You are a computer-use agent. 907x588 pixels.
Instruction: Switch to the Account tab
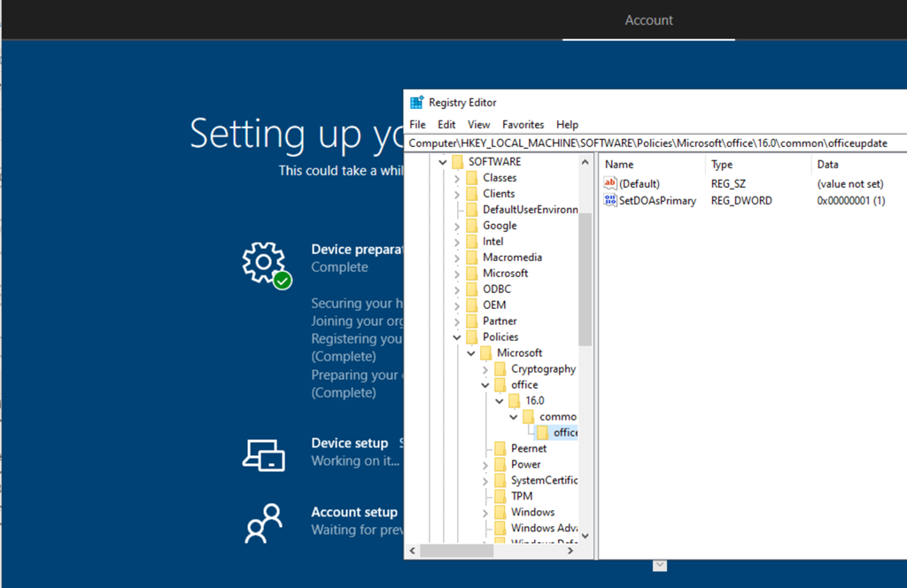point(648,20)
